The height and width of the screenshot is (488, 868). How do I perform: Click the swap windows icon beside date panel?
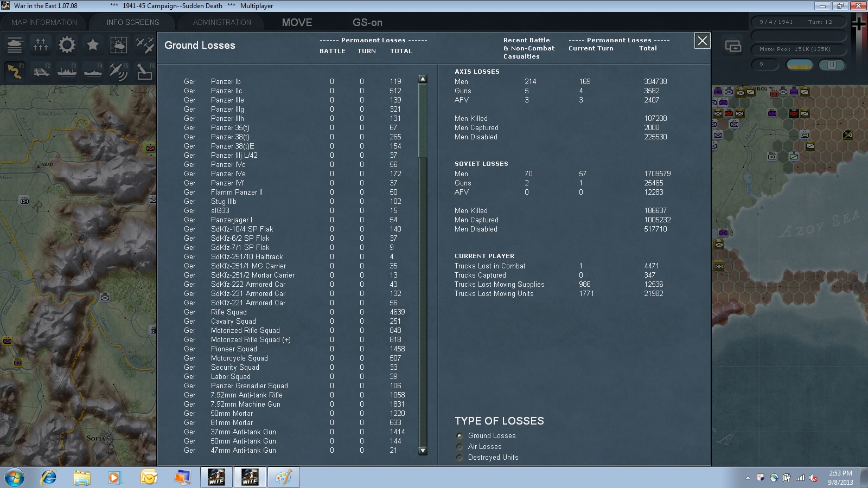coord(733,47)
